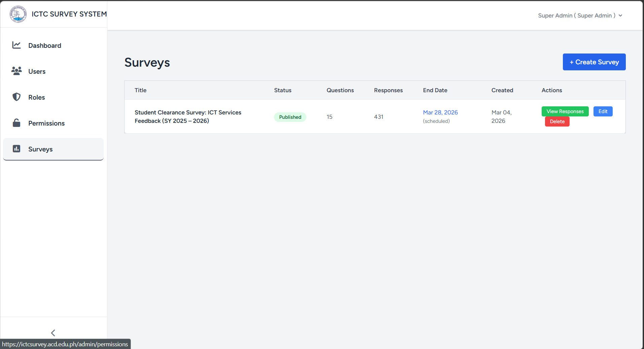Click the Published status badge

[290, 117]
